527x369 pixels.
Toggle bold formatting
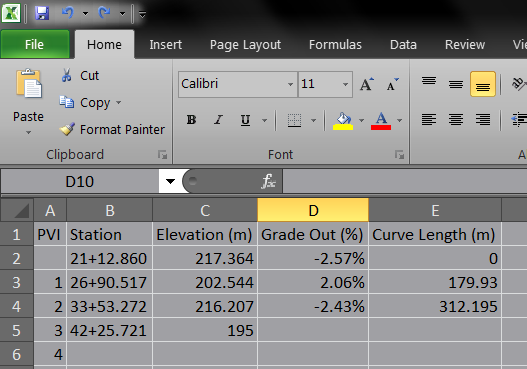191,120
